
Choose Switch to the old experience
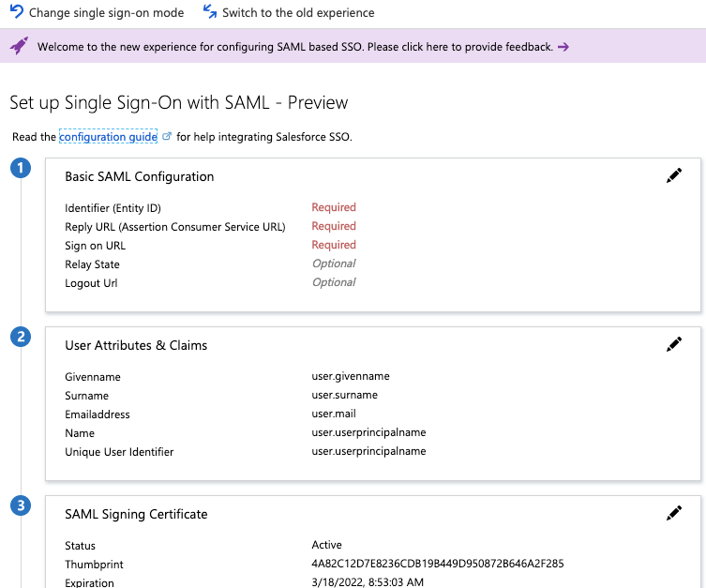pyautogui.click(x=298, y=12)
